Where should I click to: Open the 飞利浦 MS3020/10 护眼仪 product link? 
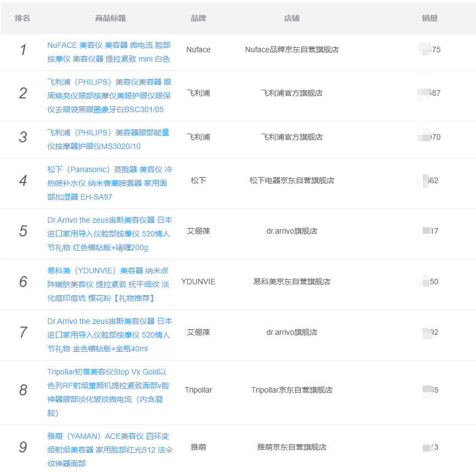click(x=108, y=139)
